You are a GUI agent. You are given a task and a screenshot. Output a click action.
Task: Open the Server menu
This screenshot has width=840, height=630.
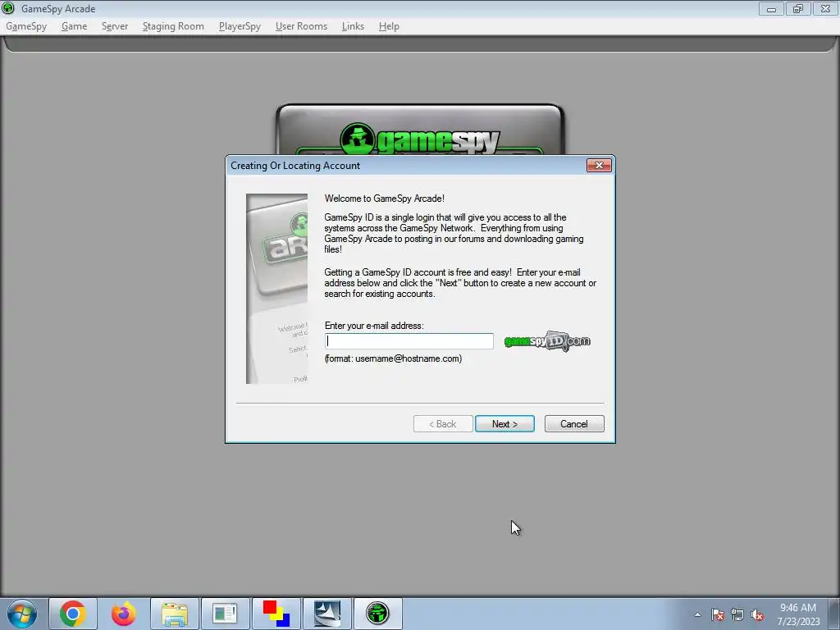[x=115, y=26]
